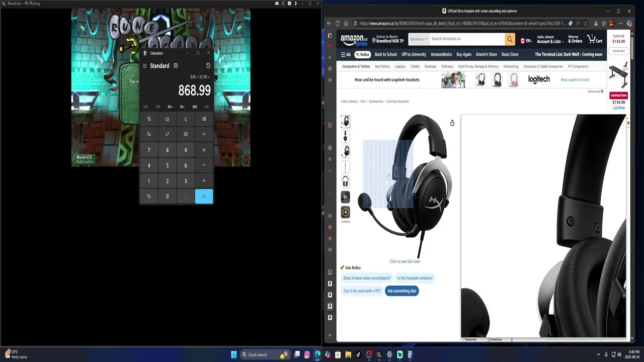Screen dimensions: 644x362
Task: Click the backspace key in Calculator
Action: point(204,119)
